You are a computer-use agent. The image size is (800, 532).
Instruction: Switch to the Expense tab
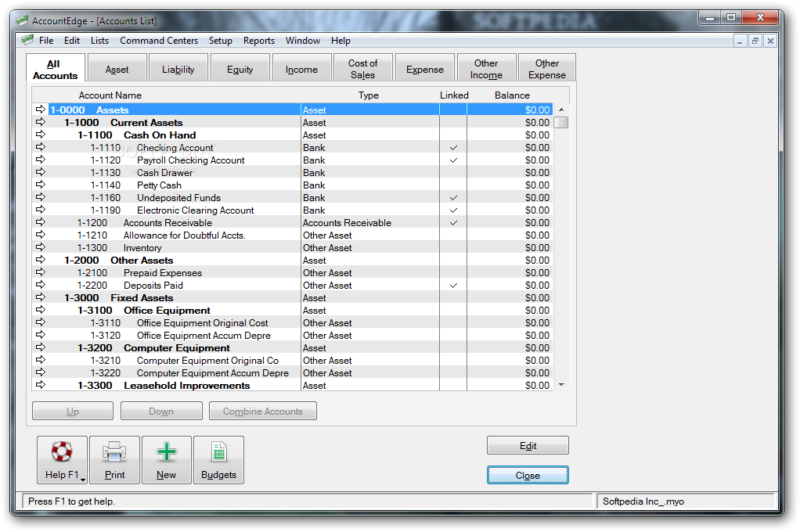[424, 69]
